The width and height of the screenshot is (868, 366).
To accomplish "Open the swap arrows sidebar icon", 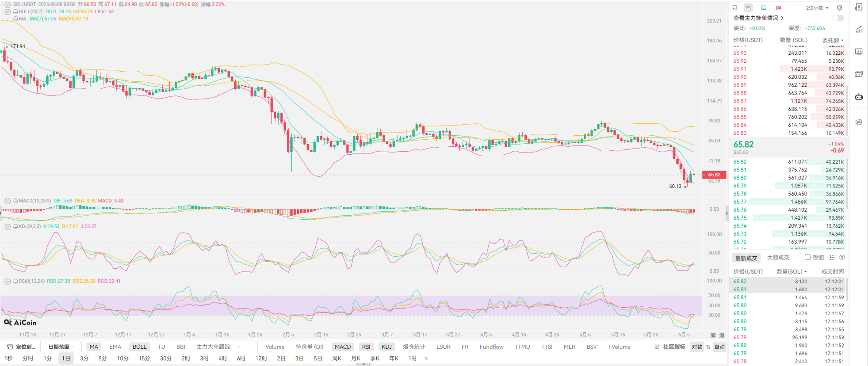I will click(859, 122).
